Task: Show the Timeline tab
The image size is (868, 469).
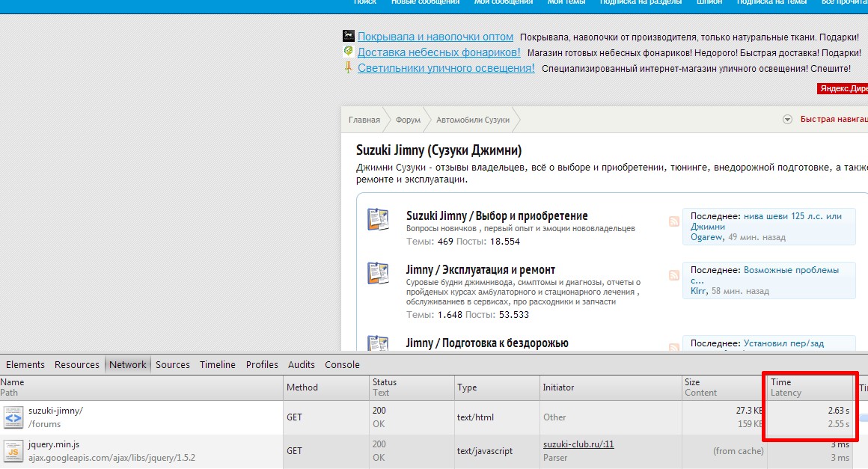Action: 218,364
